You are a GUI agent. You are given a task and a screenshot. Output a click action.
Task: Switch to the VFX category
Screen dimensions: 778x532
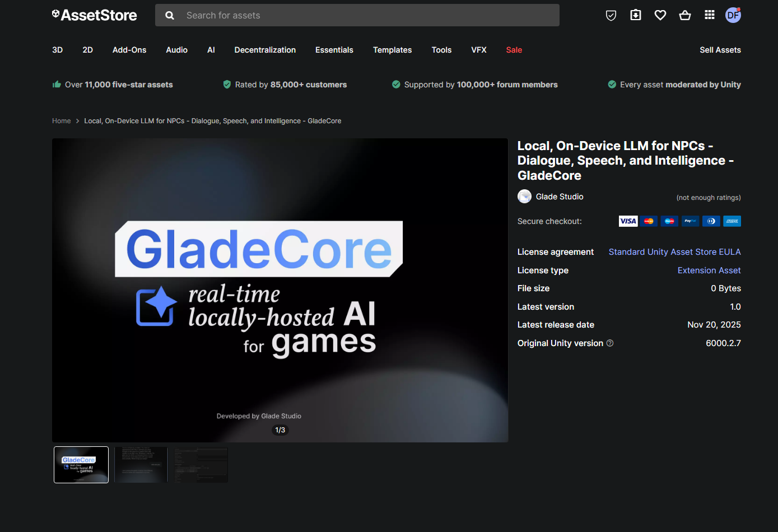479,50
